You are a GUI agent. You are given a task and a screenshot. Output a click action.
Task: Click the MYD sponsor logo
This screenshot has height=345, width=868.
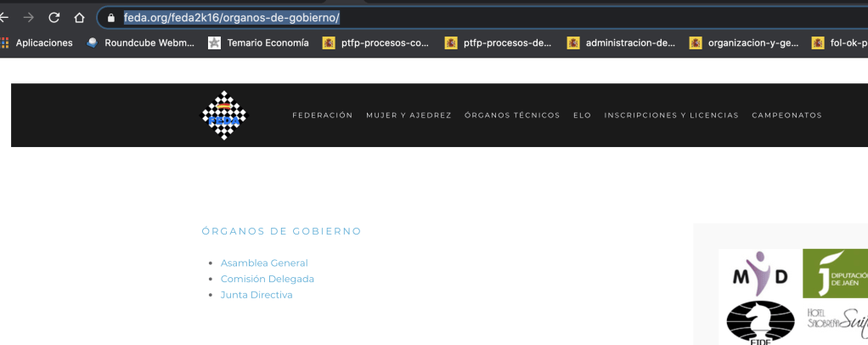[760, 274]
